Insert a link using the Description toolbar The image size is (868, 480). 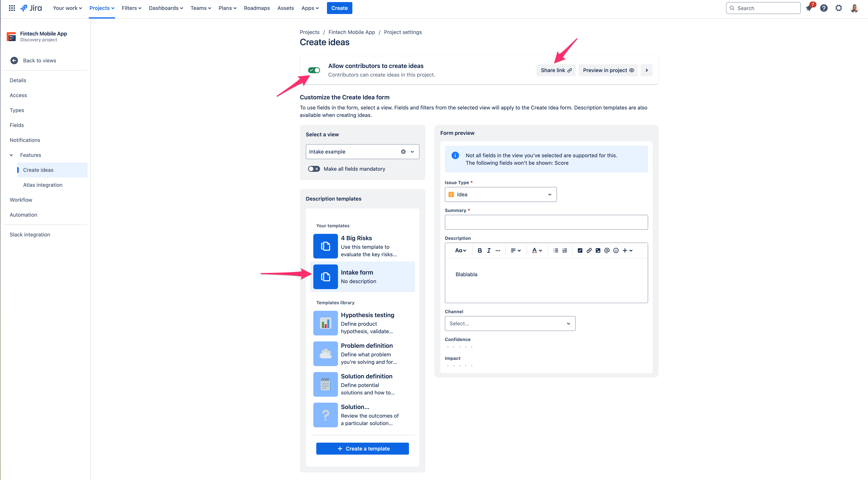click(589, 250)
